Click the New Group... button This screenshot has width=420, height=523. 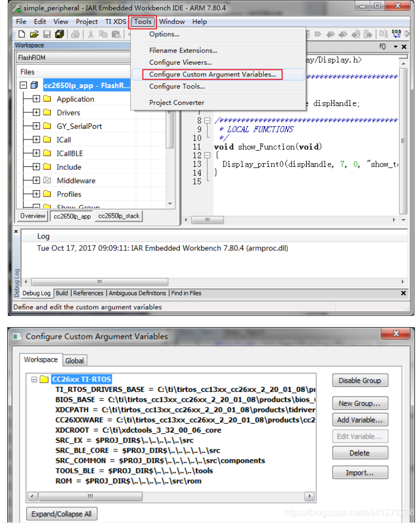(x=360, y=404)
